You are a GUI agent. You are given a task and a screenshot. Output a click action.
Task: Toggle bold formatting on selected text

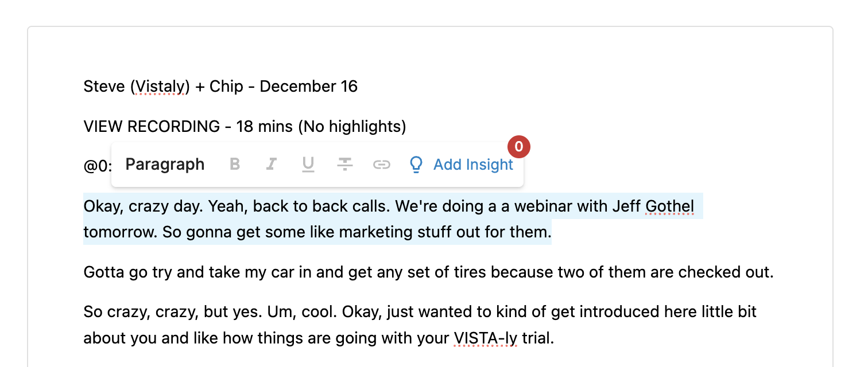[x=235, y=165]
